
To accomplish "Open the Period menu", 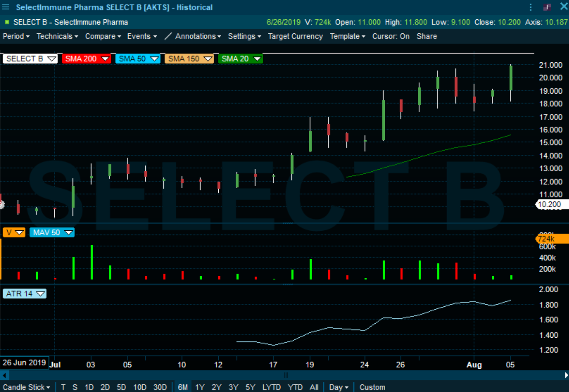I will (16, 36).
